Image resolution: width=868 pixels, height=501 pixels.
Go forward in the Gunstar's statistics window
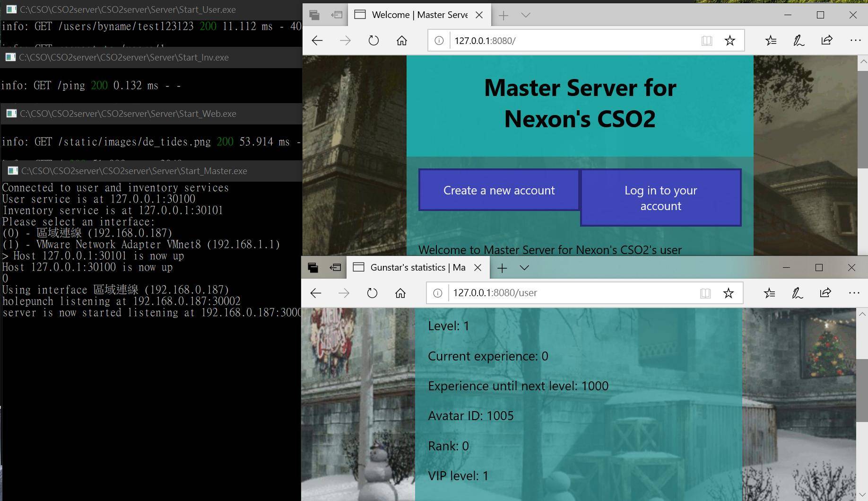click(344, 293)
